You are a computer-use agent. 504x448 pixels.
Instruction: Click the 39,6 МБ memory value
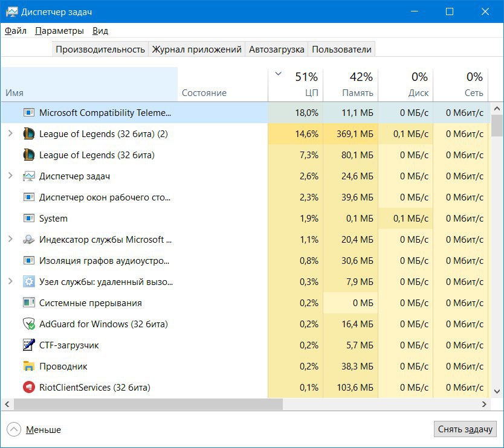point(357,197)
